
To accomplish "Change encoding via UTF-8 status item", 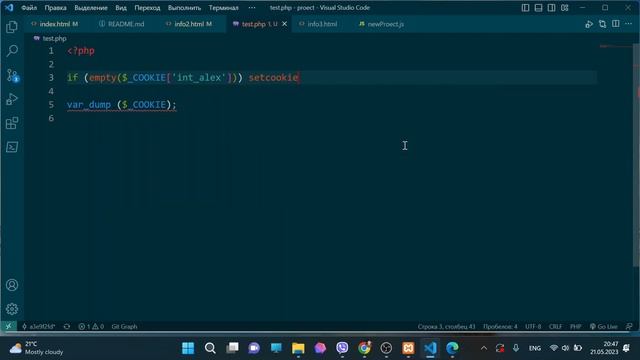I will point(533,327).
